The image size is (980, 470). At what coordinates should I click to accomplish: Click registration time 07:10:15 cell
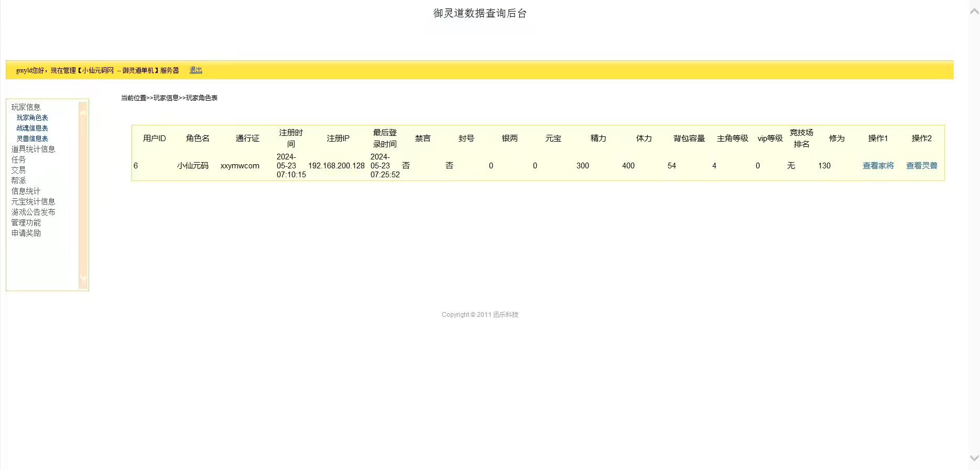pos(291,166)
